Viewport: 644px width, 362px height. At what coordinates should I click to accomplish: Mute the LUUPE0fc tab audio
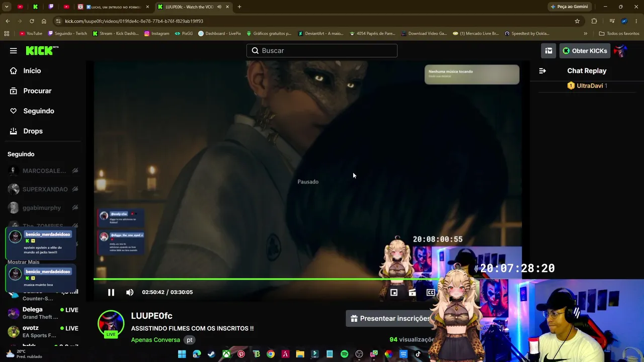219,7
